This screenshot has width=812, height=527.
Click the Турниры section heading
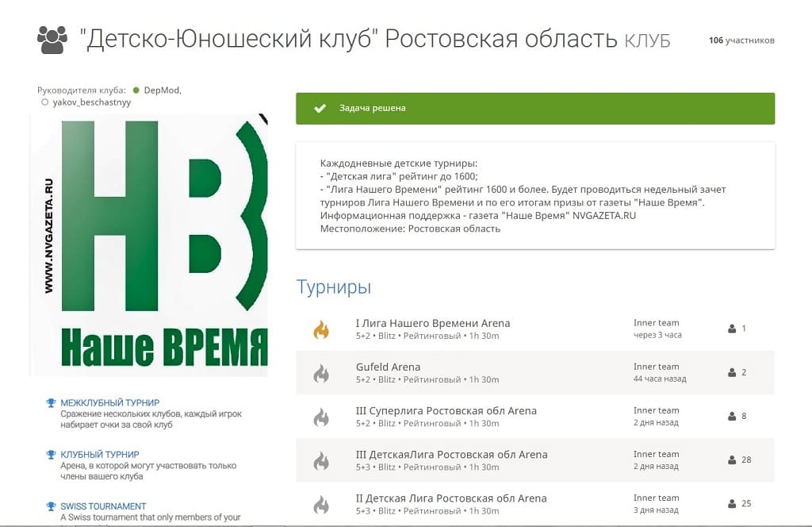pyautogui.click(x=334, y=287)
